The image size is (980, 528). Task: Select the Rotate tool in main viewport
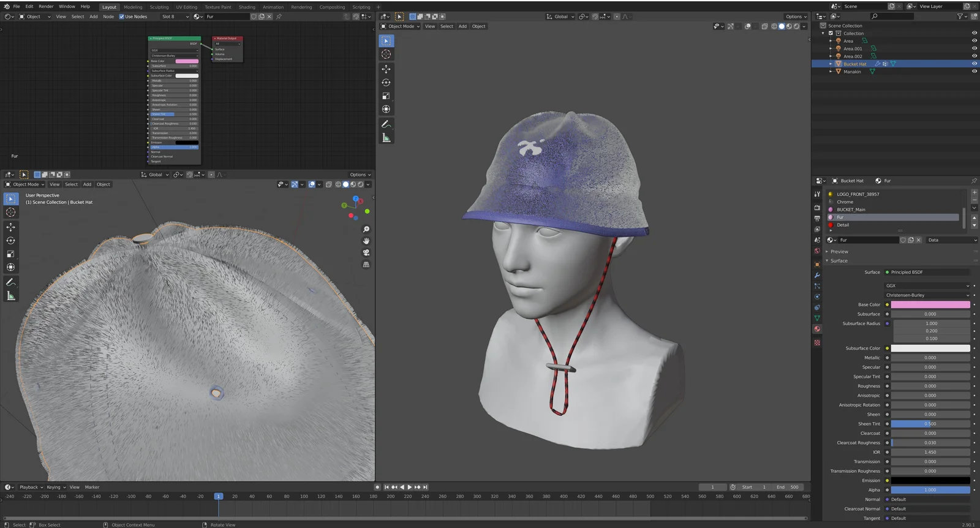click(x=386, y=83)
